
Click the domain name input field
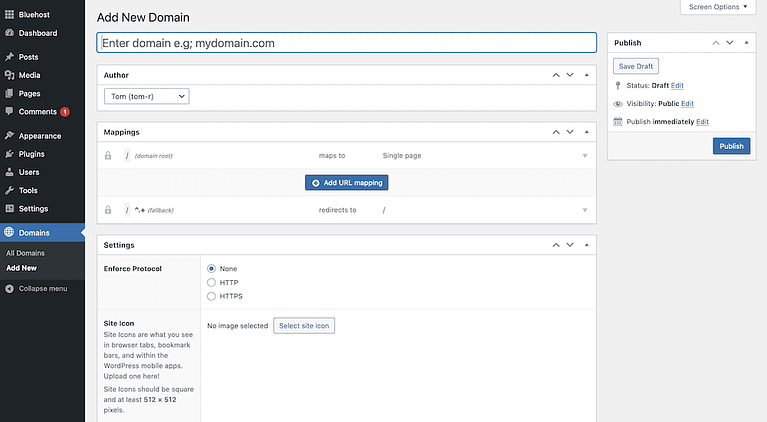[347, 43]
